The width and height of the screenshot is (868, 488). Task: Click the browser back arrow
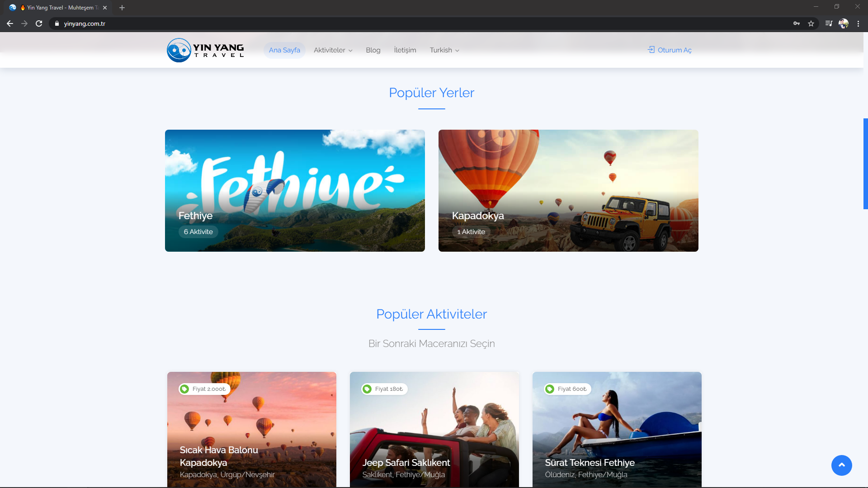(10, 23)
